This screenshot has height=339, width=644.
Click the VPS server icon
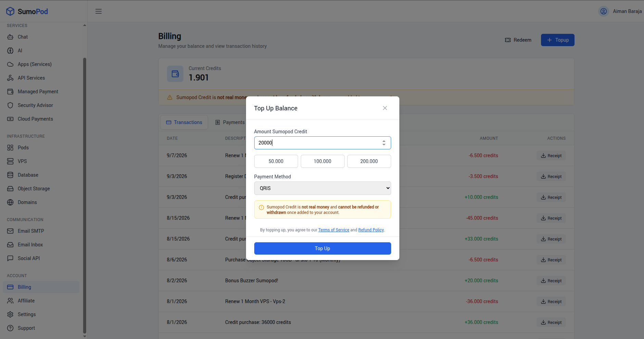tap(10, 161)
